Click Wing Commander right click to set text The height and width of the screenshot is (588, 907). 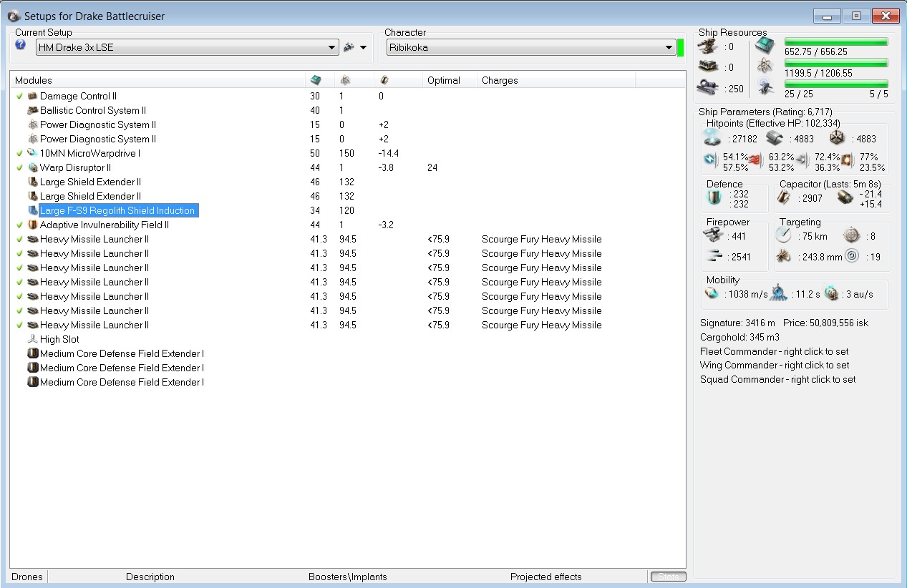point(775,365)
